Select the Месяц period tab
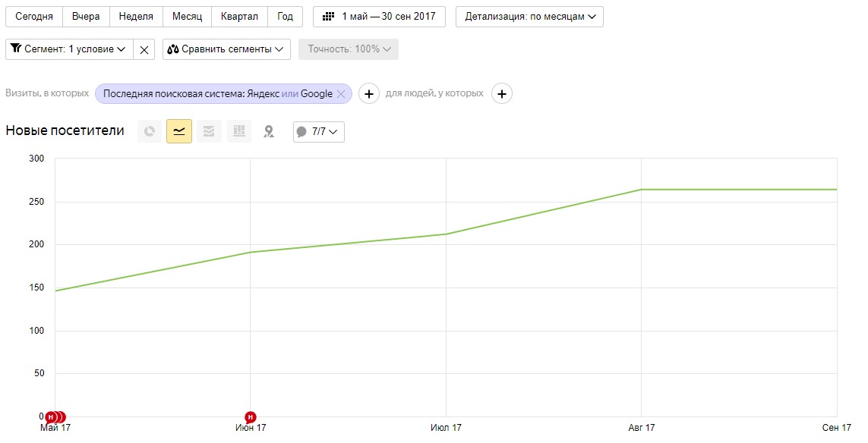868x443 pixels. pos(187,17)
